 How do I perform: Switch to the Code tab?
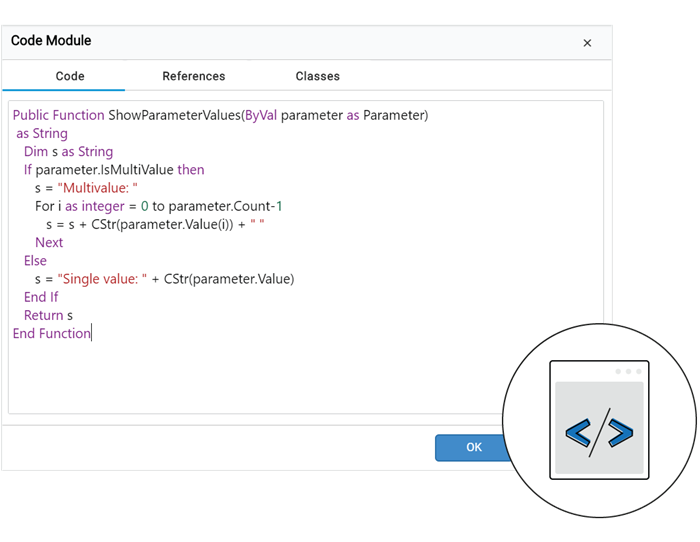[x=70, y=76]
